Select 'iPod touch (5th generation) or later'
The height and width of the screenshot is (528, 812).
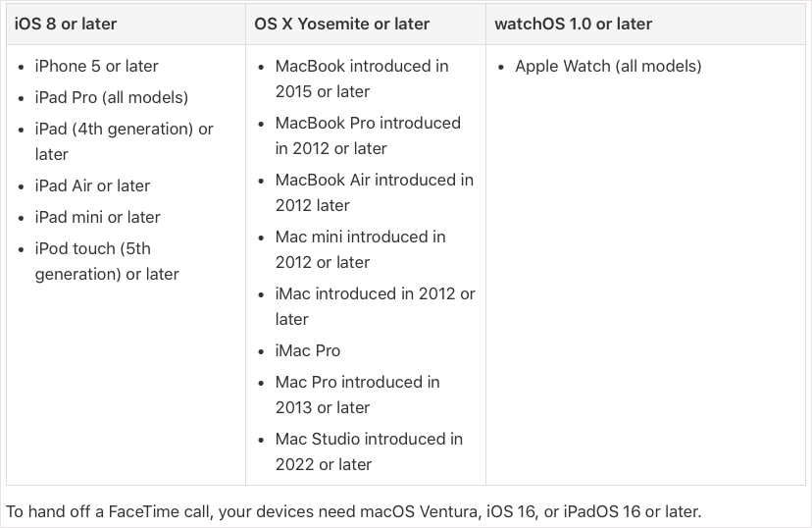pyautogui.click(x=107, y=261)
